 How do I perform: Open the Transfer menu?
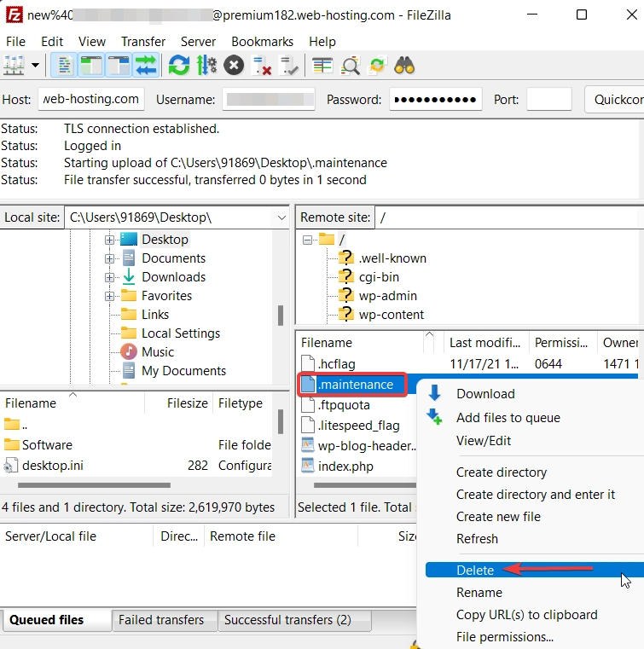pos(143,41)
